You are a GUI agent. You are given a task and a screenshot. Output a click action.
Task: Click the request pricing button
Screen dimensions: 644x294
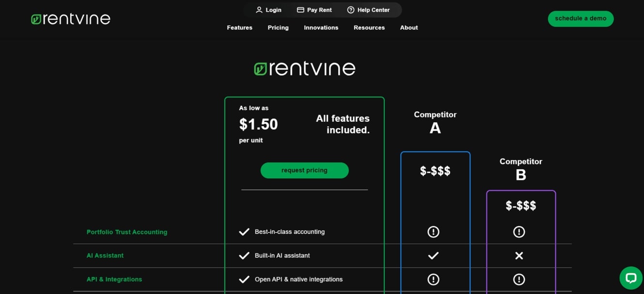pos(304,170)
